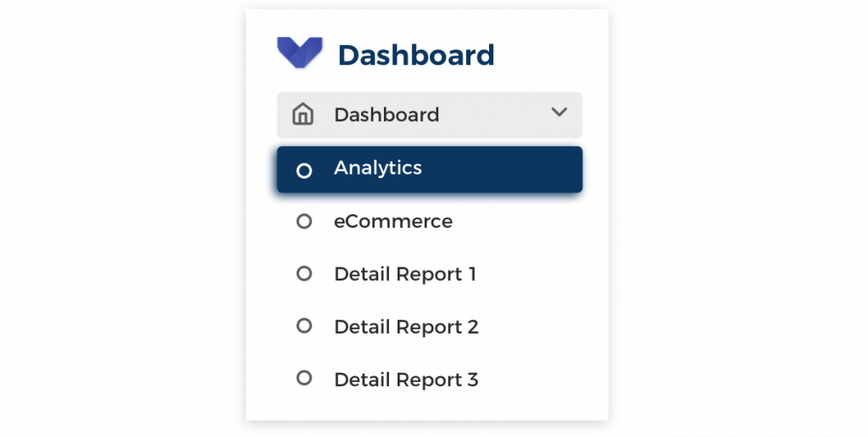Go to Detail Report 2
Screen dimensions: 868x437
(x=430, y=326)
